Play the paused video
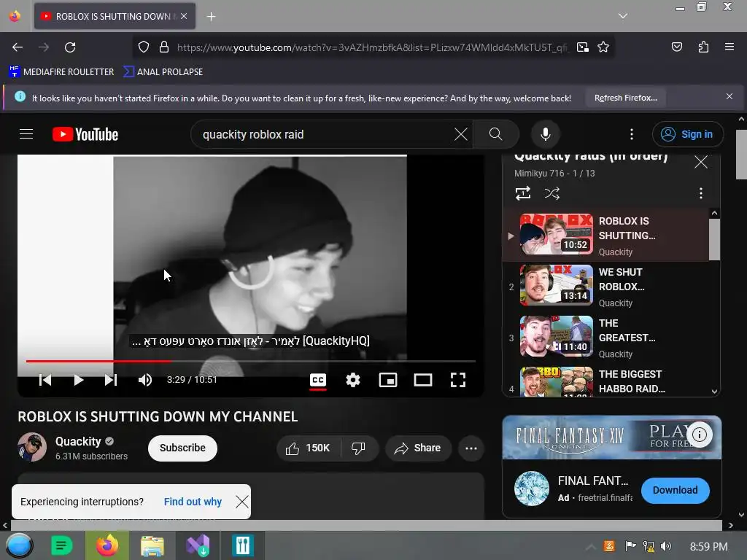 tap(79, 379)
